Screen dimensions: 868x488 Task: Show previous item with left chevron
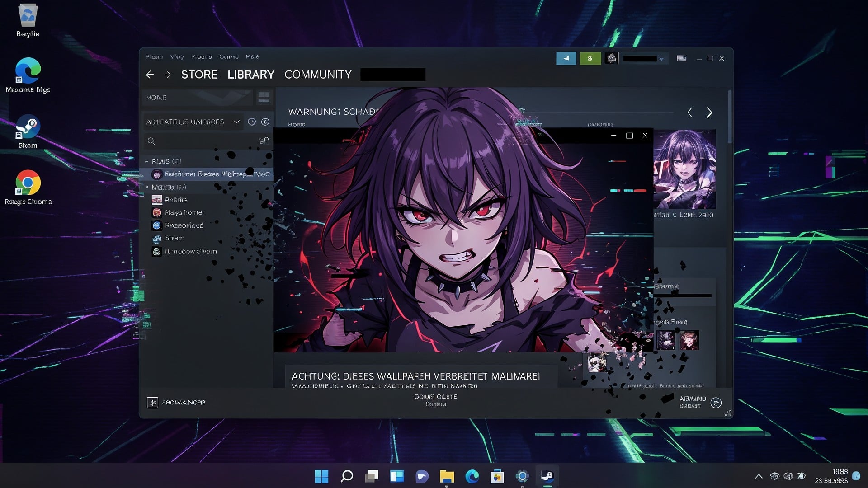tap(690, 113)
